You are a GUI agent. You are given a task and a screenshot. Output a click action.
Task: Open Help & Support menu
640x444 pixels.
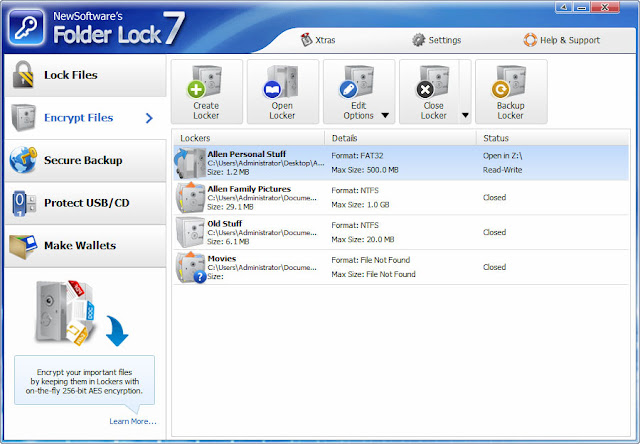pos(562,40)
